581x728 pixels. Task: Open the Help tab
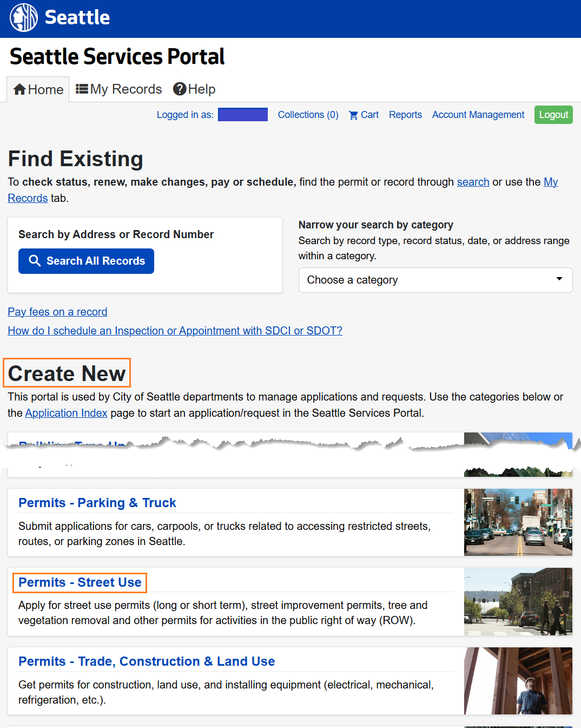[195, 89]
